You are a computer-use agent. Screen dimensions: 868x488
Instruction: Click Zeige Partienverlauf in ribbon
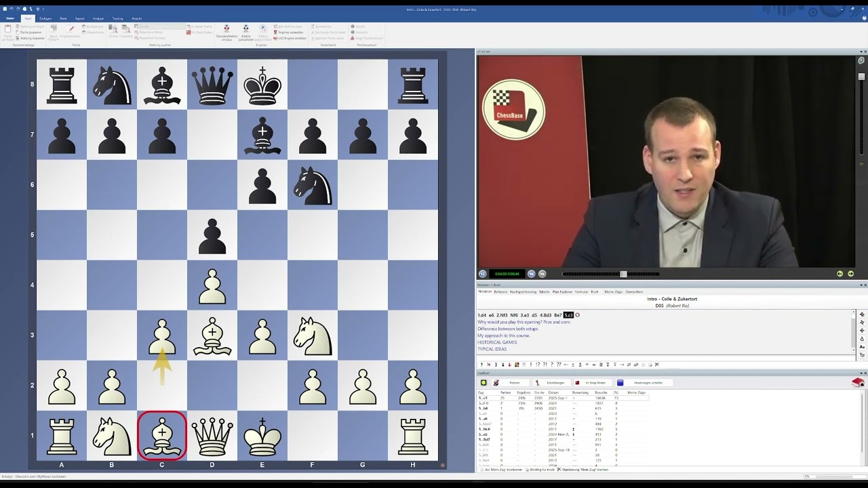[x=367, y=38]
